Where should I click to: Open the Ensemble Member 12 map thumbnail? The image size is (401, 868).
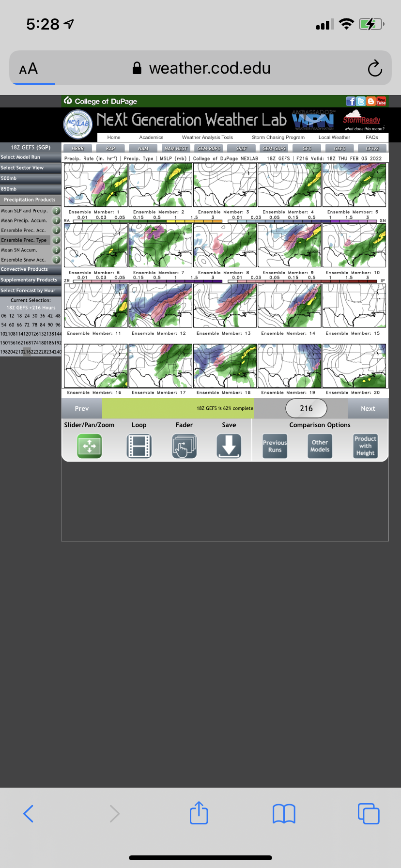pos(160,306)
